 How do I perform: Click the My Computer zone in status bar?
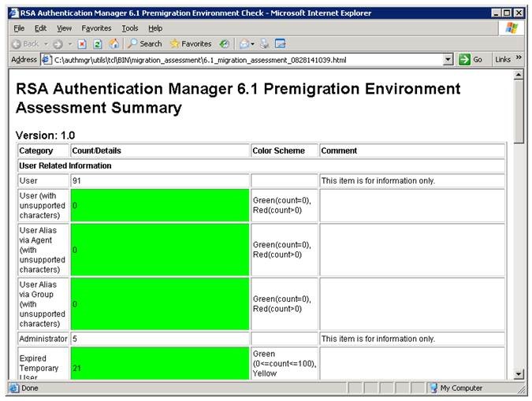pyautogui.click(x=461, y=388)
